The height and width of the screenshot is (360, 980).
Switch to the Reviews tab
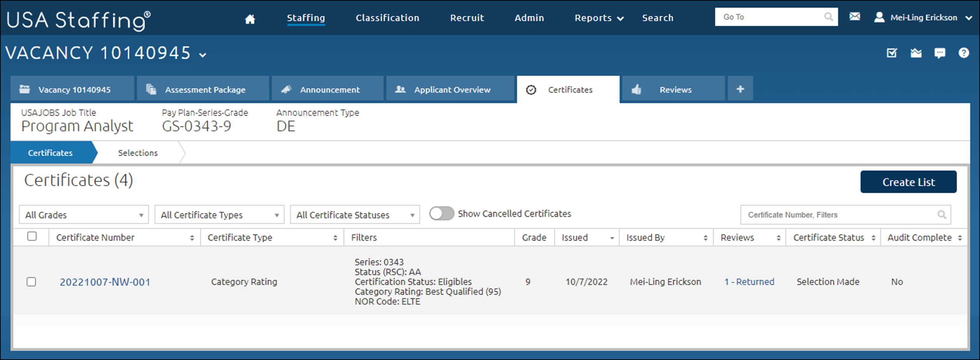[673, 89]
